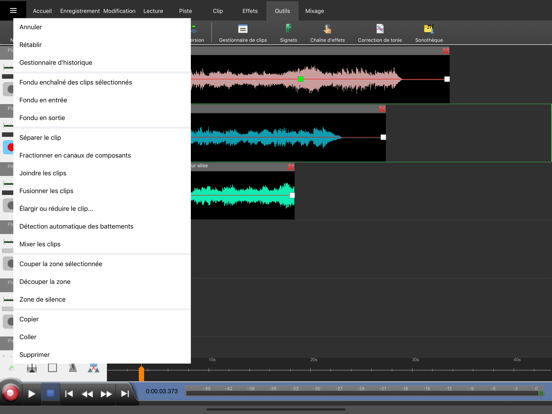
Task: Click the 0:00:03.373 time display
Action: (x=162, y=391)
